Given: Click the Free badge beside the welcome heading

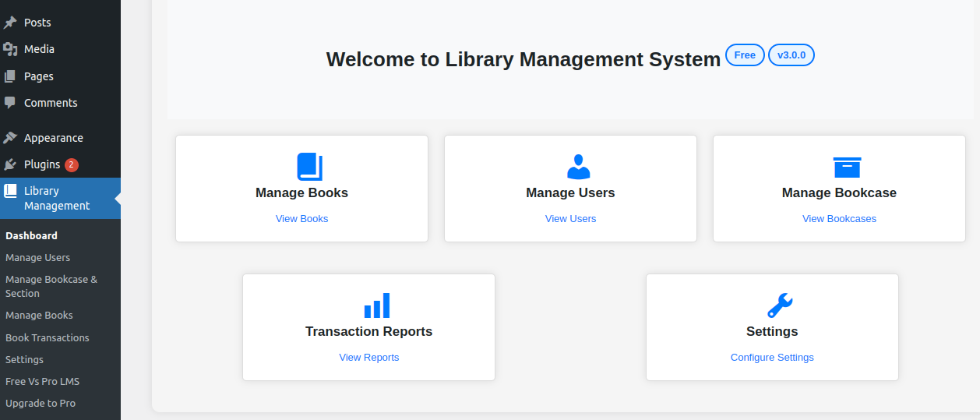Looking at the screenshot, I should tap(745, 55).
